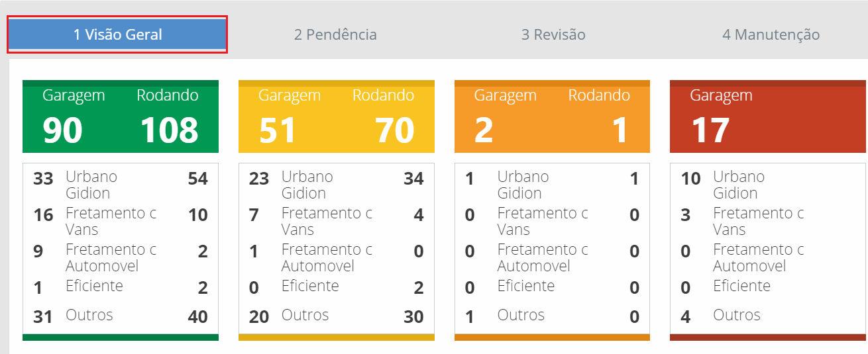Click the orange Rodando 1 count
868x354 pixels.
pos(620,130)
